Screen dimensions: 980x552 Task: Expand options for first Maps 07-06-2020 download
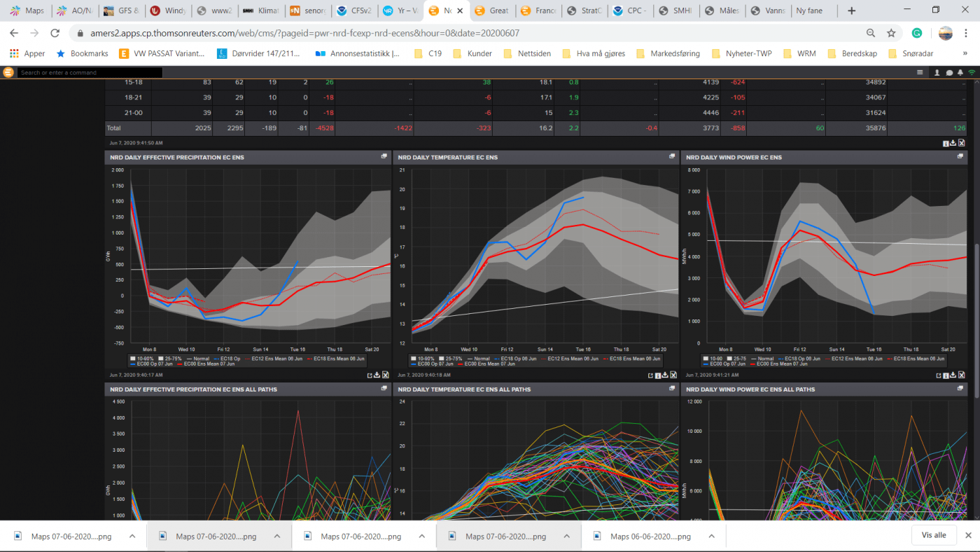[132, 536]
